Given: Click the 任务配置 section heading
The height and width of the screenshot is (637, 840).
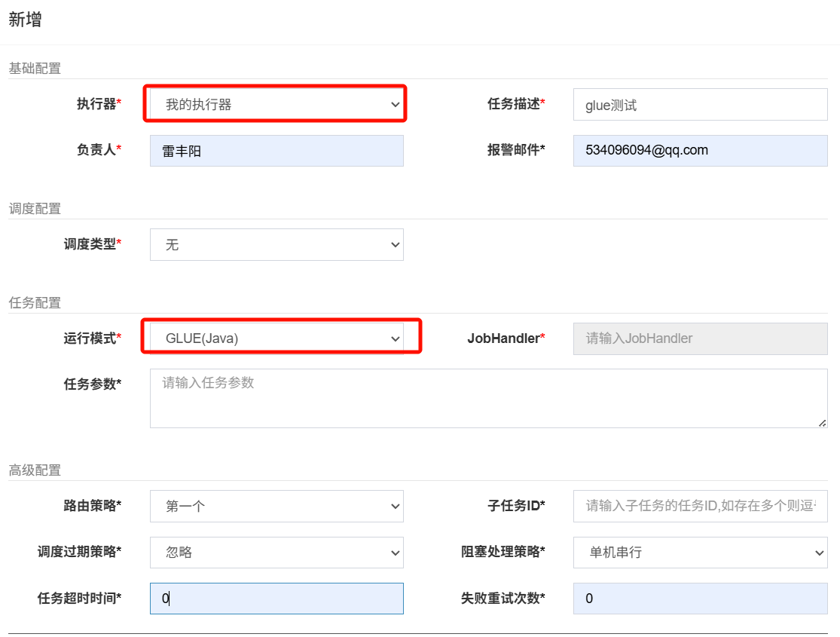Looking at the screenshot, I should 35,303.
